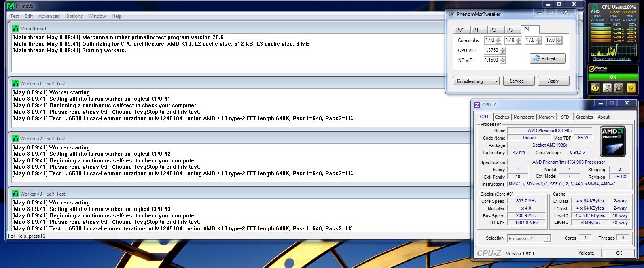The width and height of the screenshot is (644, 268).
Task: Lower NB VID using the down arrow
Action: (503, 62)
